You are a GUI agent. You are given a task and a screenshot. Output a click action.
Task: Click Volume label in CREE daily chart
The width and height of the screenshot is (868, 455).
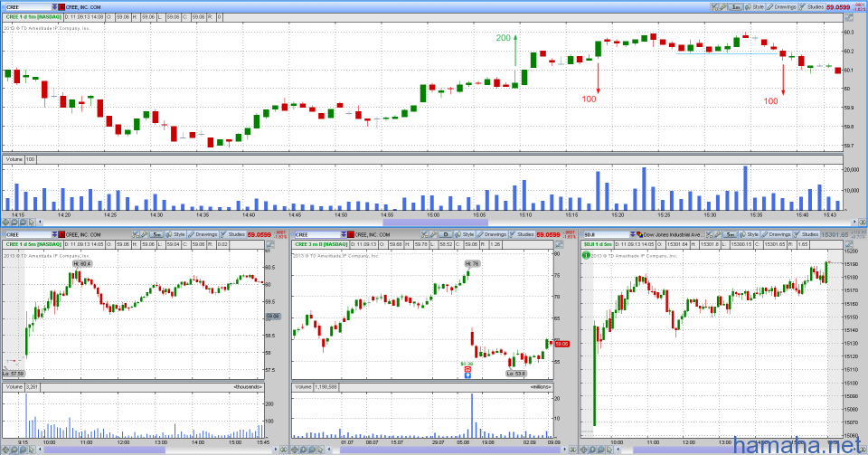(303, 387)
